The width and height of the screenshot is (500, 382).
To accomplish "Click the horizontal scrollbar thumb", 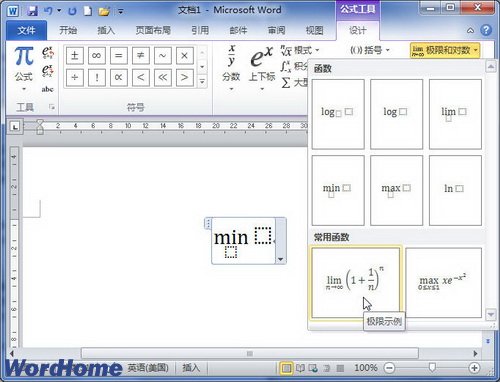I will 250,353.
